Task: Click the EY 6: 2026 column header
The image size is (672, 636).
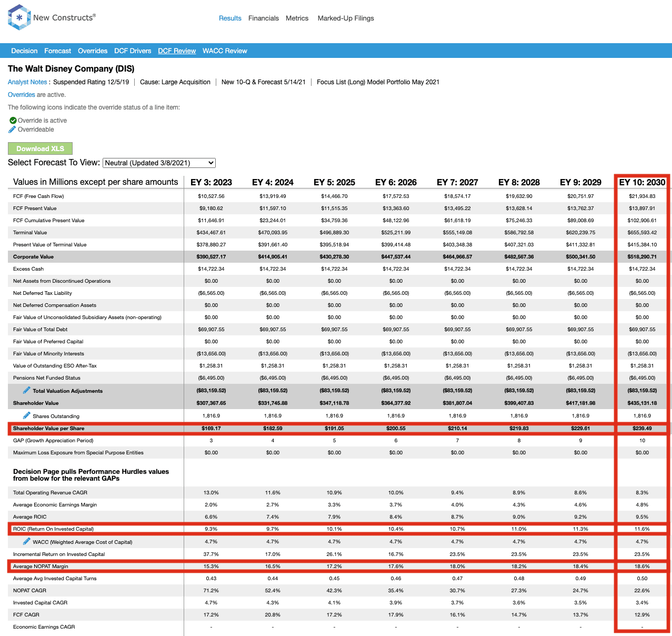Action: [x=396, y=182]
